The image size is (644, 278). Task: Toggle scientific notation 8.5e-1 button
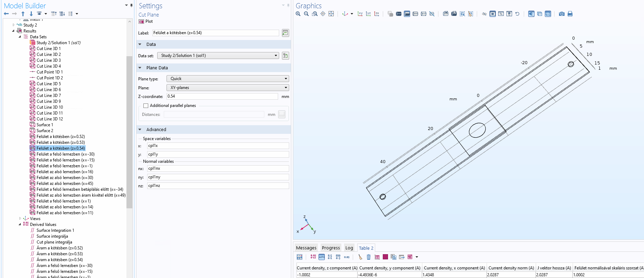pyautogui.click(x=330, y=257)
